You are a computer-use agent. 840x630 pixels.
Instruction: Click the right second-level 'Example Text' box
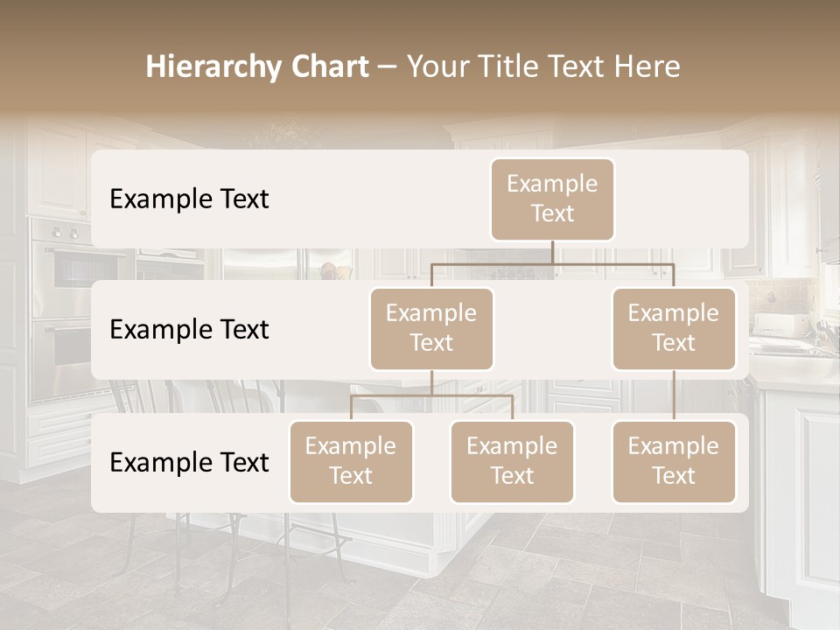tap(674, 328)
